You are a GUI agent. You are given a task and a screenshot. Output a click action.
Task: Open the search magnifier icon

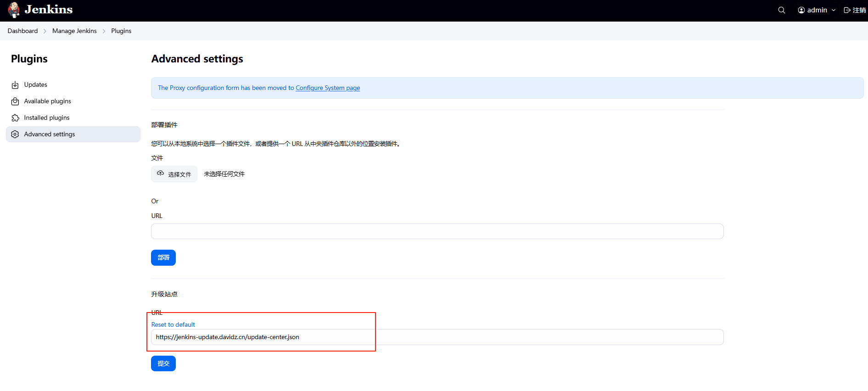pyautogui.click(x=781, y=10)
